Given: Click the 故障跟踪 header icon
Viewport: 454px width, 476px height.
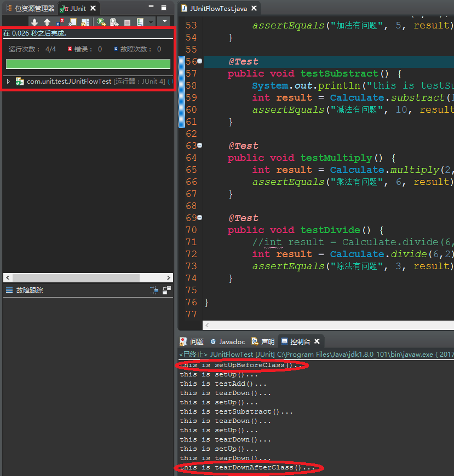Looking at the screenshot, I should click(9, 290).
